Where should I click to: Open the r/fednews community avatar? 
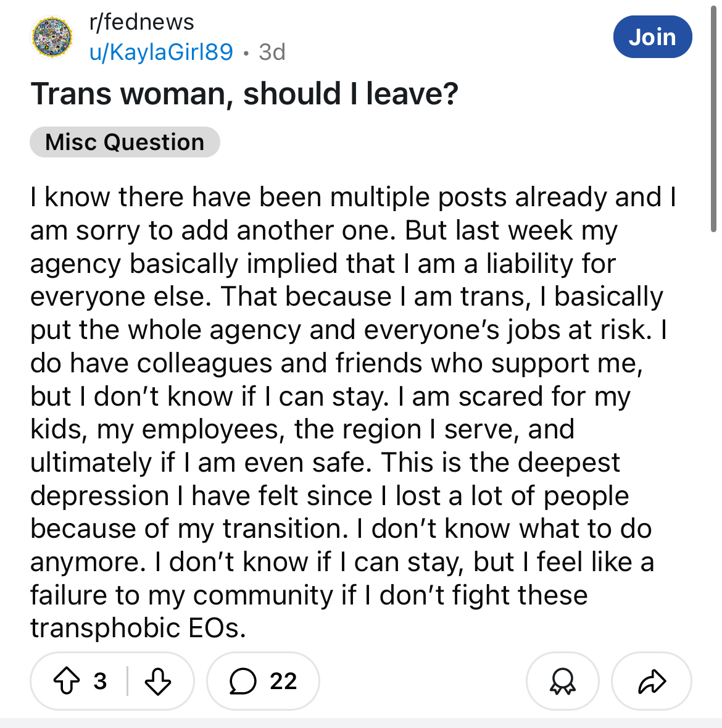click(x=52, y=37)
